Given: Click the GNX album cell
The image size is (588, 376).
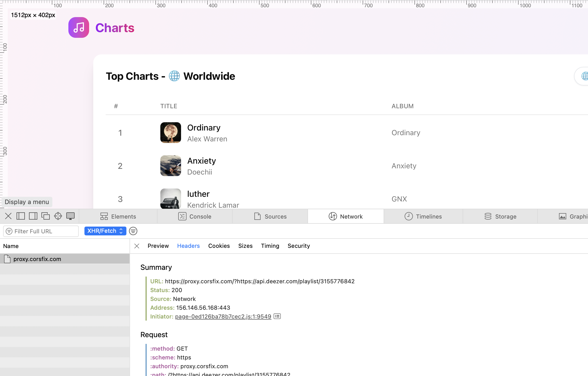Looking at the screenshot, I should tap(399, 199).
